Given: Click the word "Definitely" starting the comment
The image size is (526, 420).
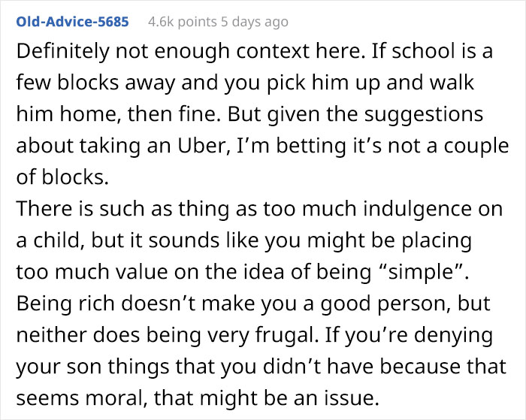Looking at the screenshot, I should point(62,51).
